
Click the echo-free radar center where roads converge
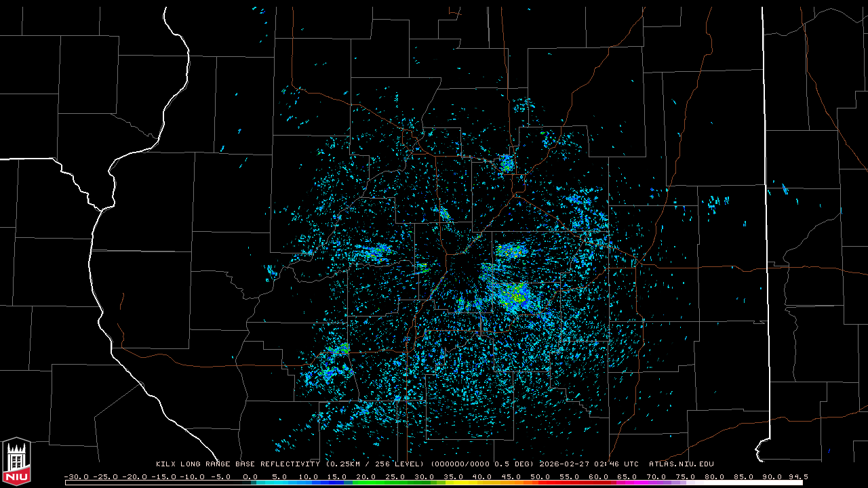point(463,269)
